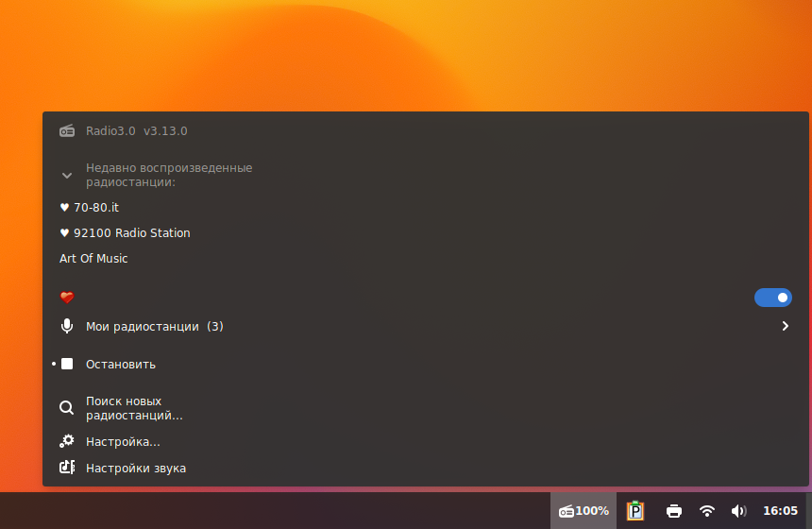The height and width of the screenshot is (529, 812).
Task: Click the microphone icon for my stations
Action: click(x=67, y=326)
